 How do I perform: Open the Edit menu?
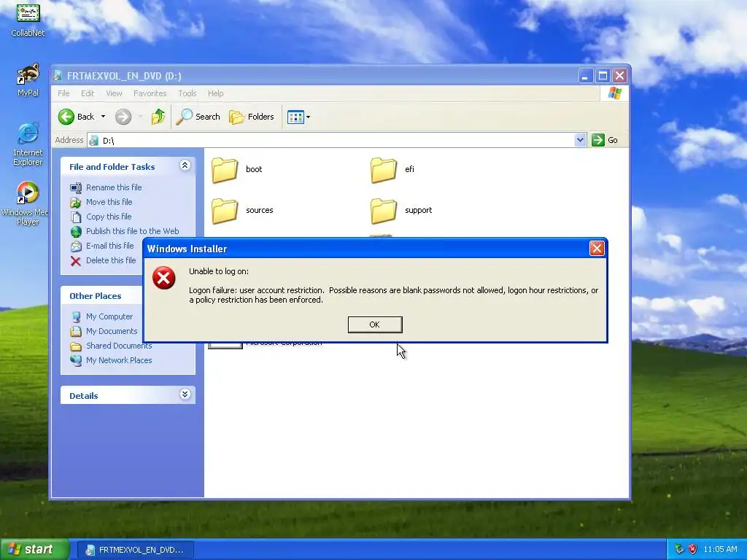(x=88, y=93)
